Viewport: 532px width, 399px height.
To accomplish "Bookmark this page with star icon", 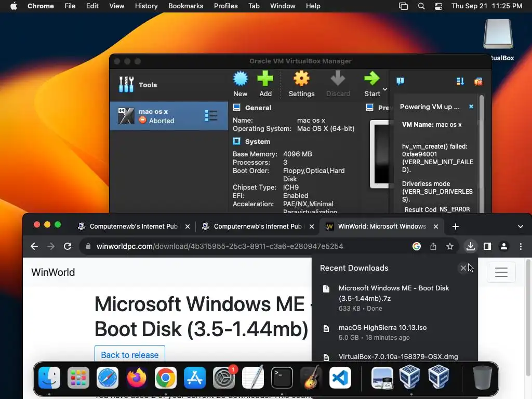I will (x=450, y=246).
